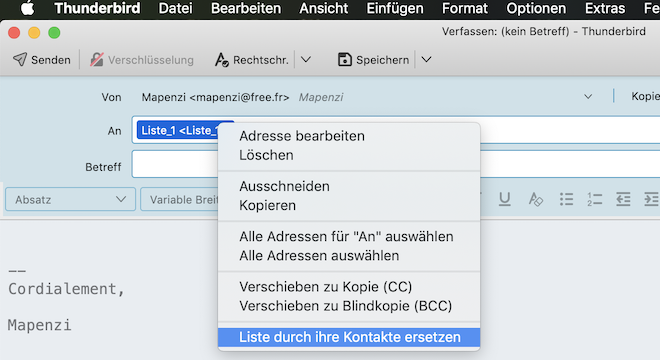Image resolution: width=660 pixels, height=360 pixels.
Task: Open the Optionen menu
Action: tap(536, 8)
